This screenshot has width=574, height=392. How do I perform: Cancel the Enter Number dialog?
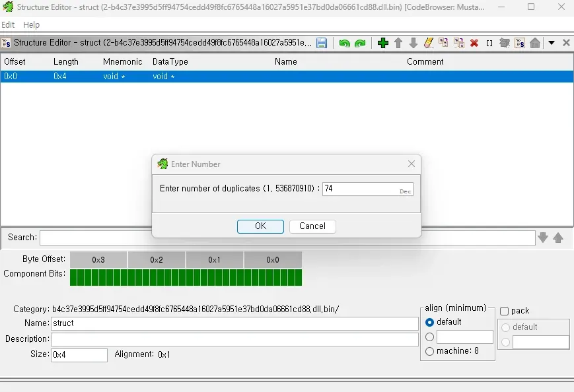point(312,226)
